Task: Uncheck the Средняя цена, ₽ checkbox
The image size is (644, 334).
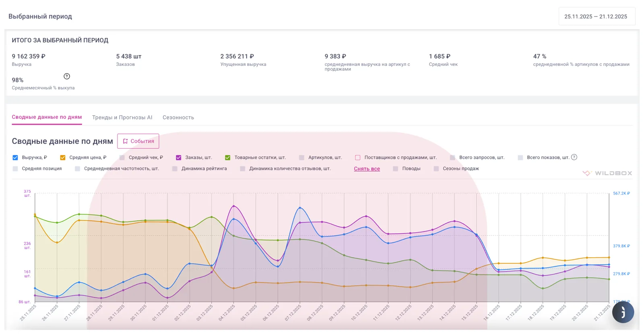Action: (x=63, y=158)
